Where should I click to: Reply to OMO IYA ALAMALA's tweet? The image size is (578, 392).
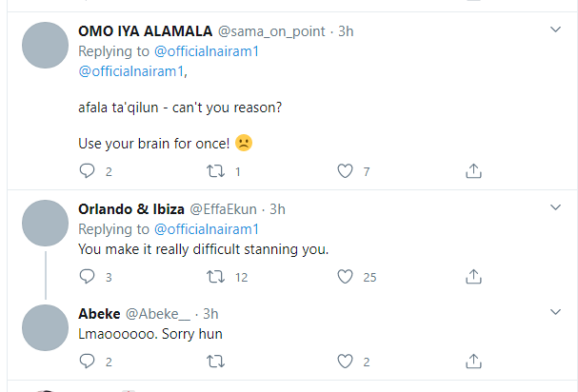point(87,171)
